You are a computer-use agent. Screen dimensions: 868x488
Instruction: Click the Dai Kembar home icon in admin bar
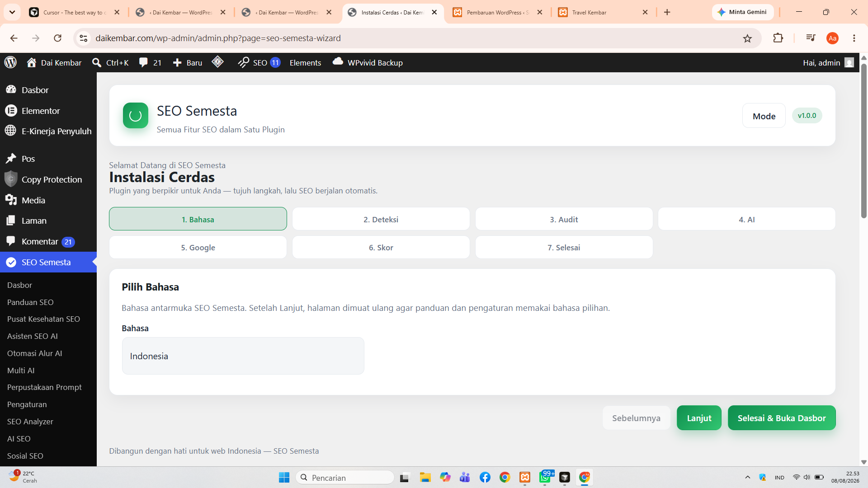click(x=31, y=62)
